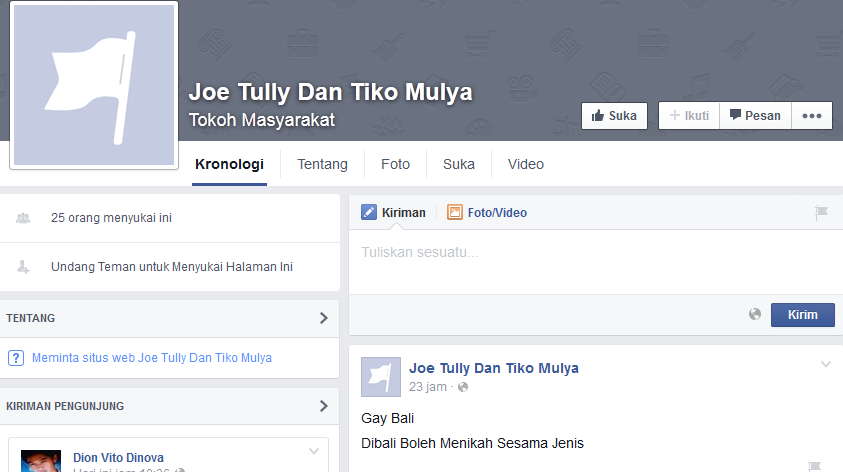
Task: Click the Kiriman pencil icon
Action: pos(369,212)
